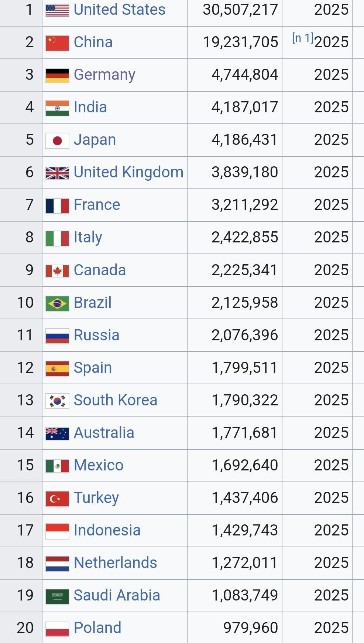364x643 pixels.
Task: Select Poland's GDP value 979,960
Action: tap(250, 628)
